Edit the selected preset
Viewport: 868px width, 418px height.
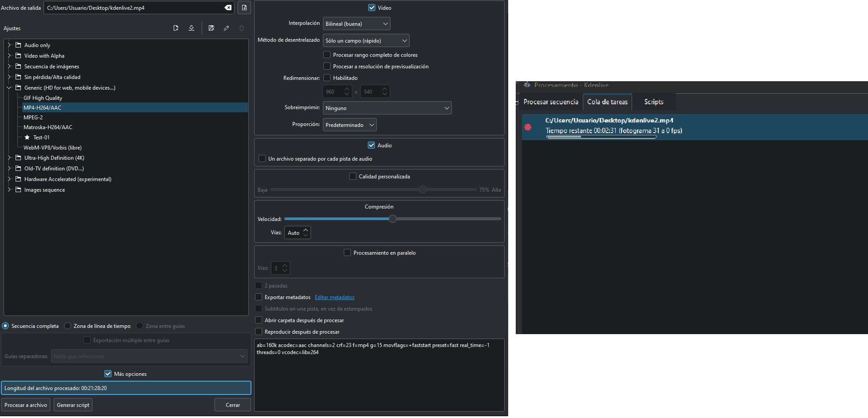coord(227,28)
